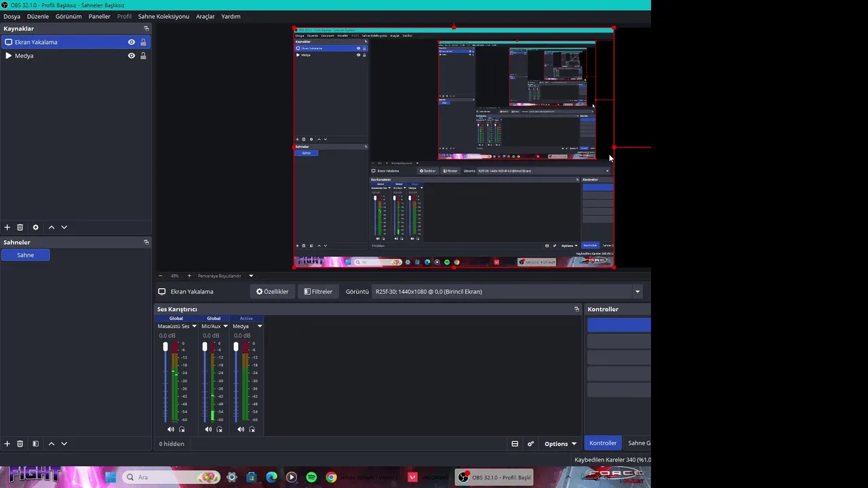Open Filtreler for Ekran Yakalama
The width and height of the screenshot is (868, 488).
pos(318,291)
